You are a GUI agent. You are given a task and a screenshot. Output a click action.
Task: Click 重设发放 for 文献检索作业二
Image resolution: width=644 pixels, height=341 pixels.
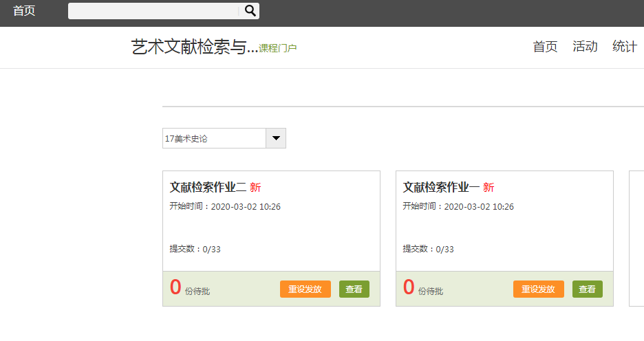[305, 289]
